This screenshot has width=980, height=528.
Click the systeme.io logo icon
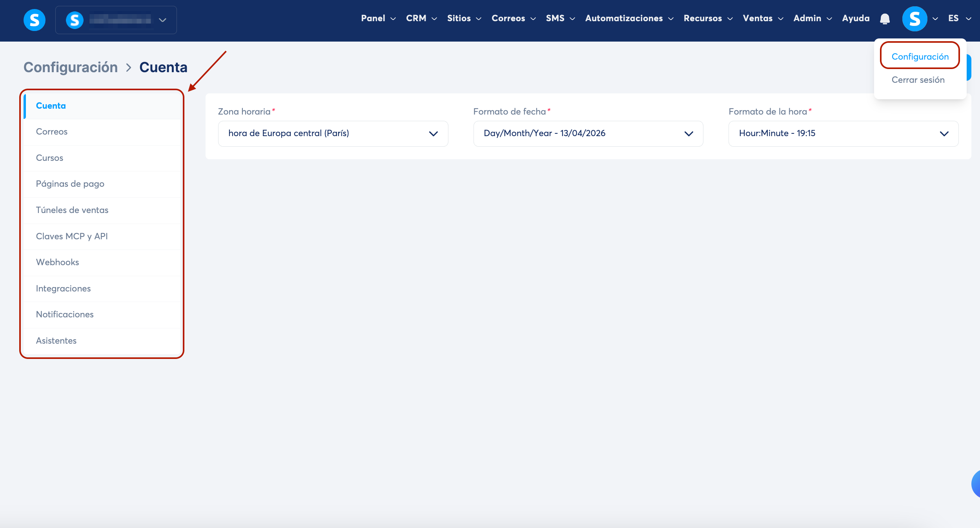coord(35,20)
